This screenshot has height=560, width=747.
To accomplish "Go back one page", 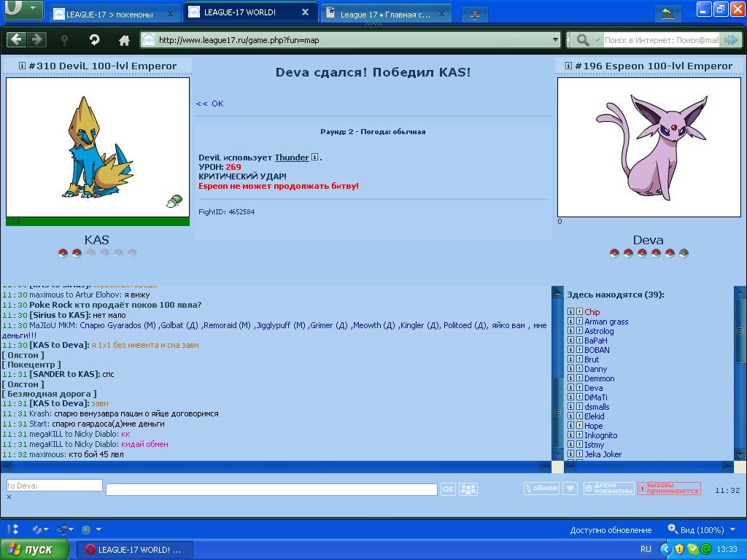I will (17, 39).
